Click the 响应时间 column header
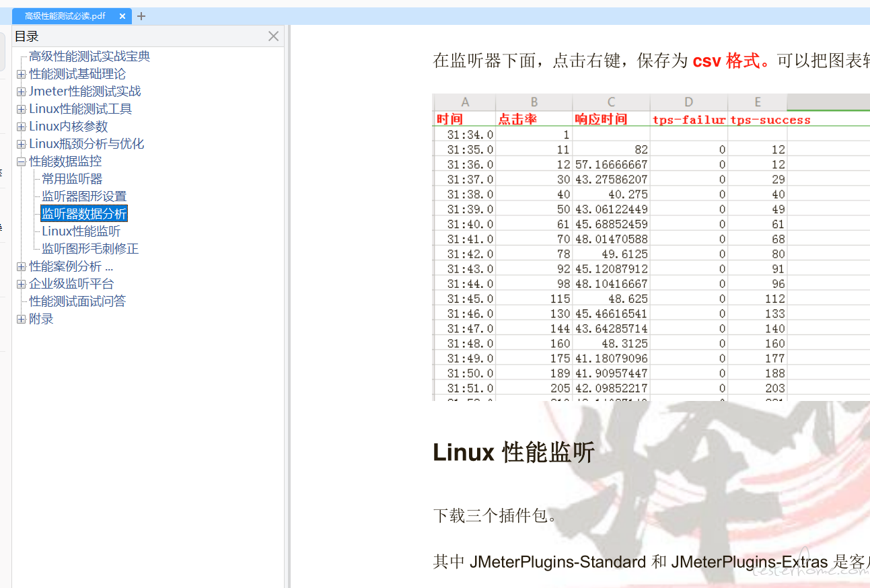The image size is (870, 588). coord(601,119)
